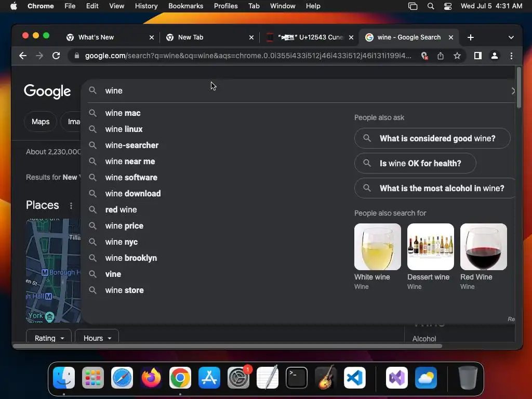Ask 'What is the most alcohol in wine?'
The image size is (532, 399).
click(x=435, y=188)
